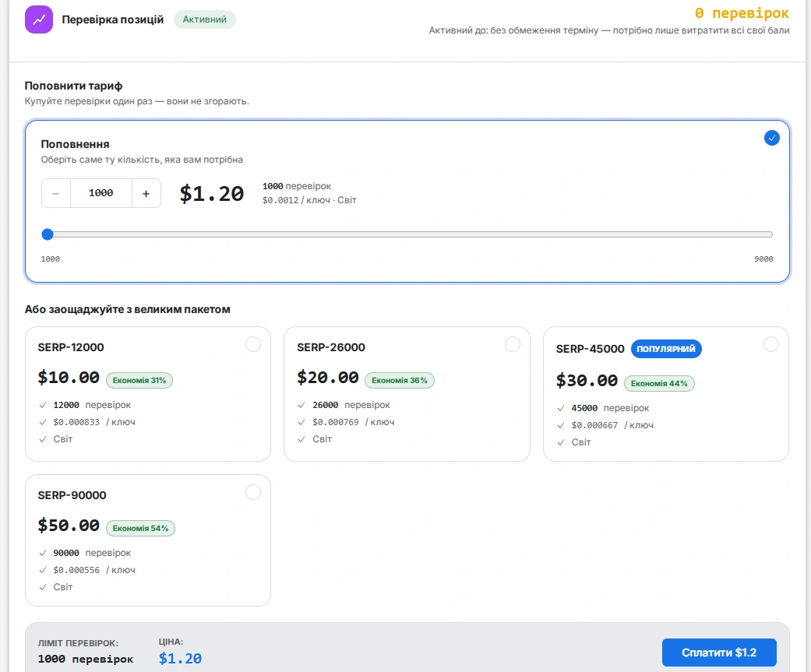811x672 pixels.
Task: Click the SERP-45000 package title
Action: 591,349
